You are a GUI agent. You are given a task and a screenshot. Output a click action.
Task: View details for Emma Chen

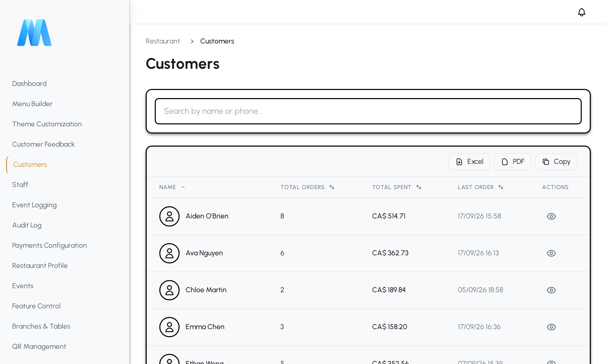pyautogui.click(x=551, y=327)
